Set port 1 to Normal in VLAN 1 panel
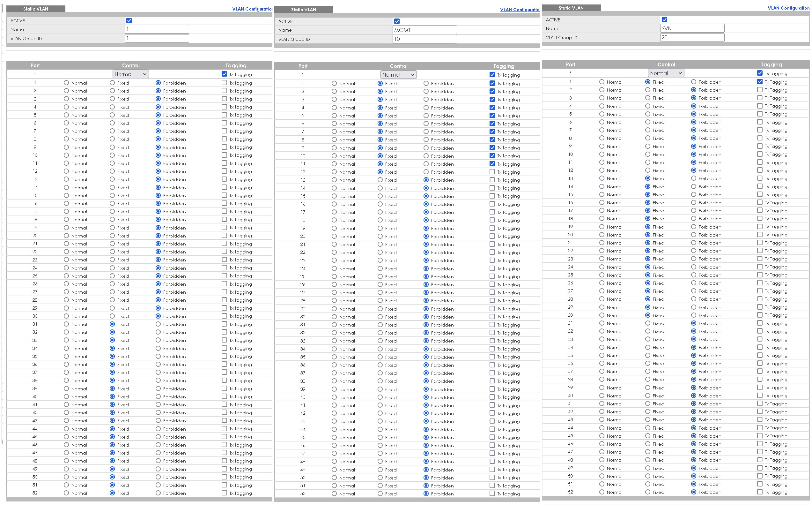The image size is (812, 505). pyautogui.click(x=66, y=82)
